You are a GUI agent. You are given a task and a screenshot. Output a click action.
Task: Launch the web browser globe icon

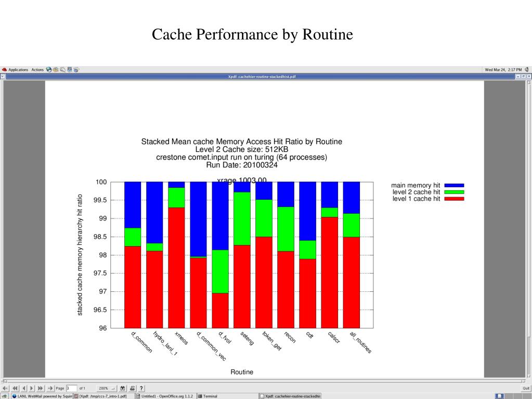pos(49,70)
